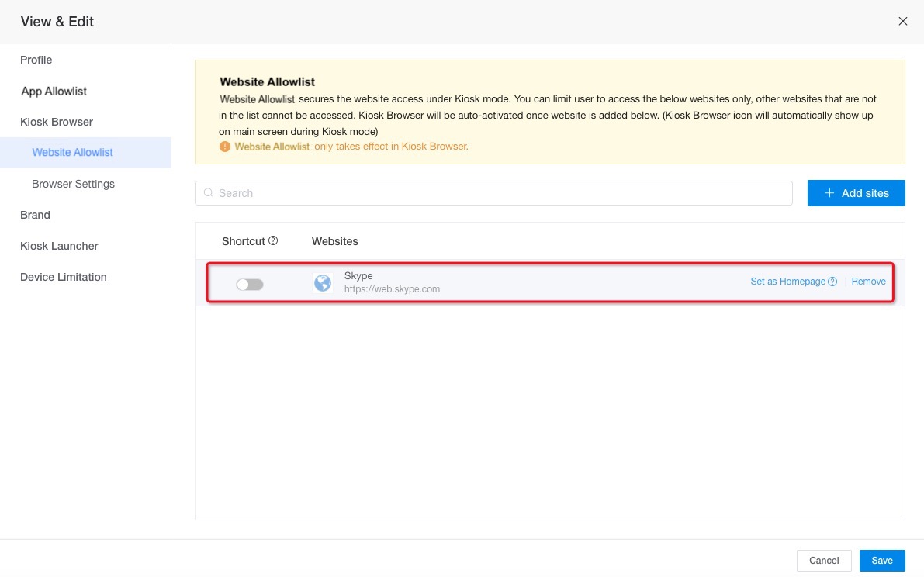Go to Browser Settings

(x=73, y=184)
